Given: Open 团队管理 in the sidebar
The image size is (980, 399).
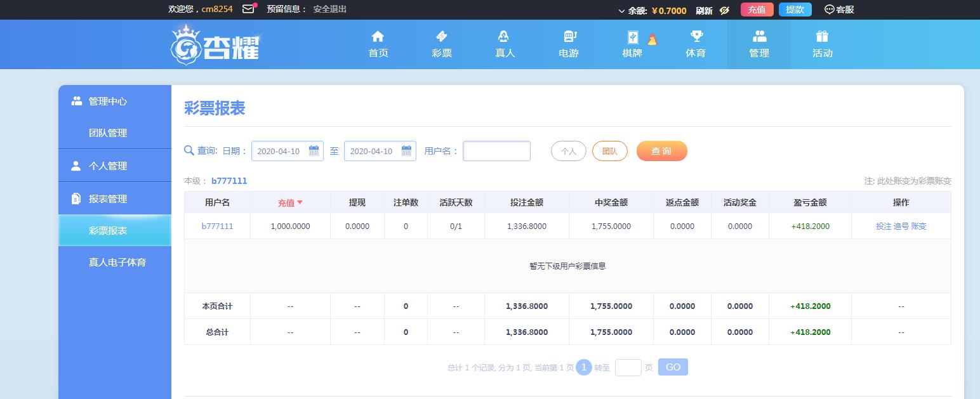Looking at the screenshot, I should point(108,133).
